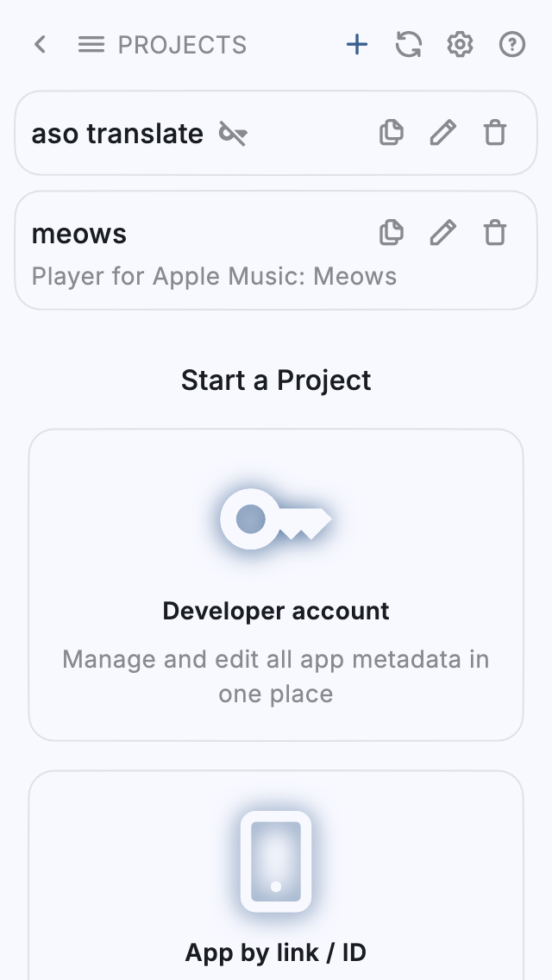
Task: Select the Developer account card
Action: [x=276, y=611]
